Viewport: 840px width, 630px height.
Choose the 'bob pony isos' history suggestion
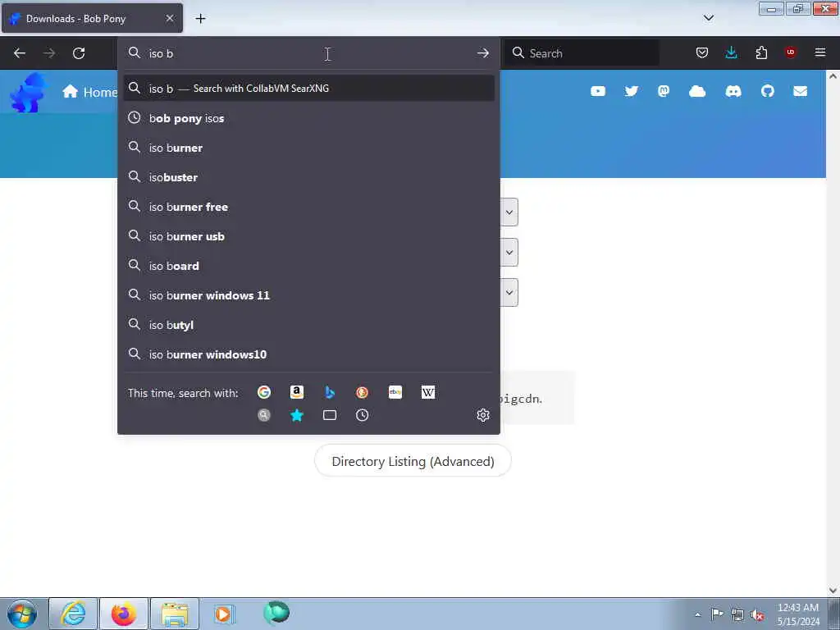click(x=308, y=118)
